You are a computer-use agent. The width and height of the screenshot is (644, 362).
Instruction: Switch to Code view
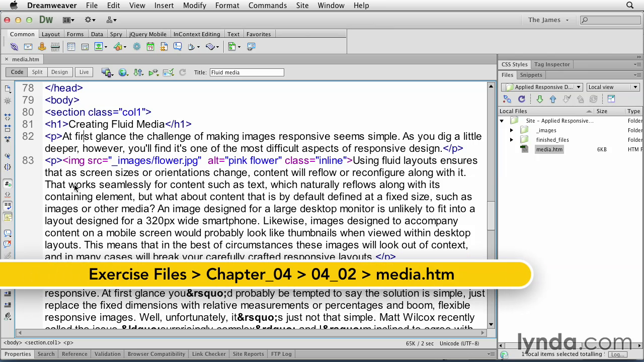pyautogui.click(x=17, y=72)
